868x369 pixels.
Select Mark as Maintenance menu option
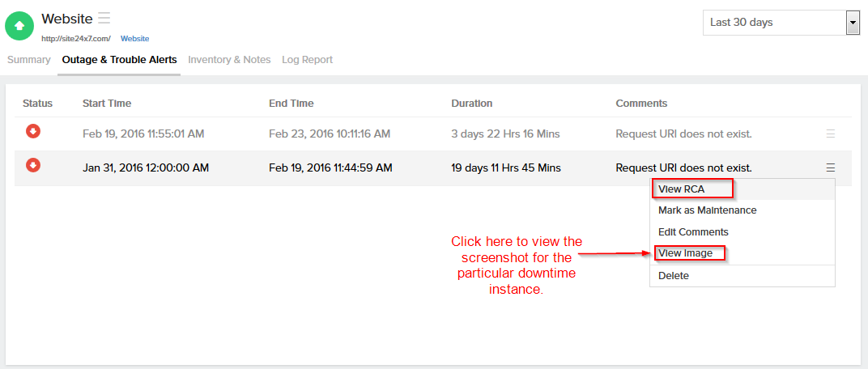(x=707, y=210)
